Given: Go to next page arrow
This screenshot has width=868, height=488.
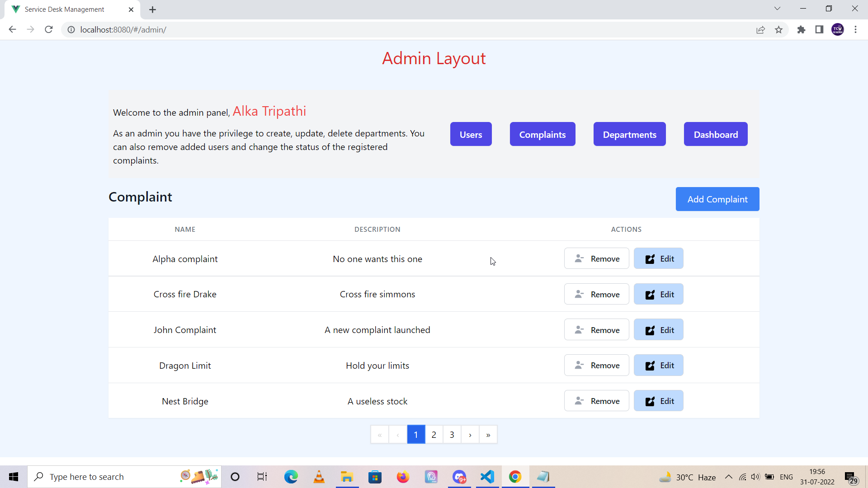Looking at the screenshot, I should 470,435.
